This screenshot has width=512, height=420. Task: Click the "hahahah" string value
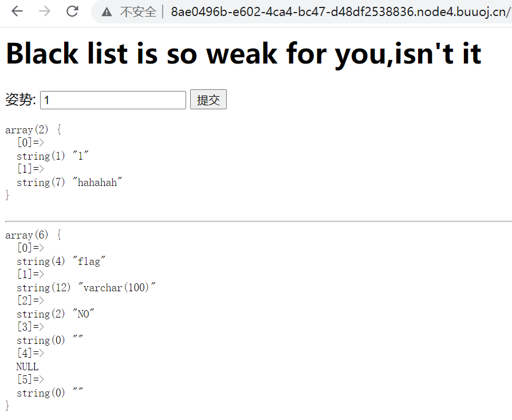98,183
